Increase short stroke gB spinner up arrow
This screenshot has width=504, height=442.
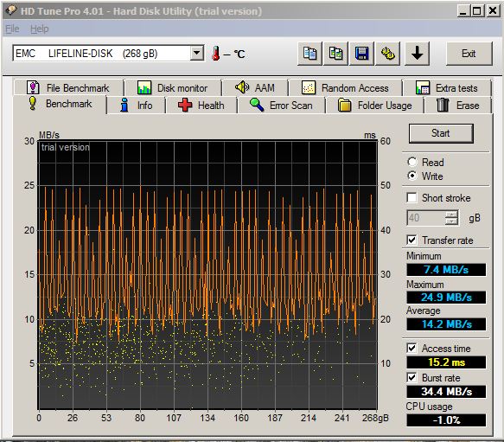point(452,215)
